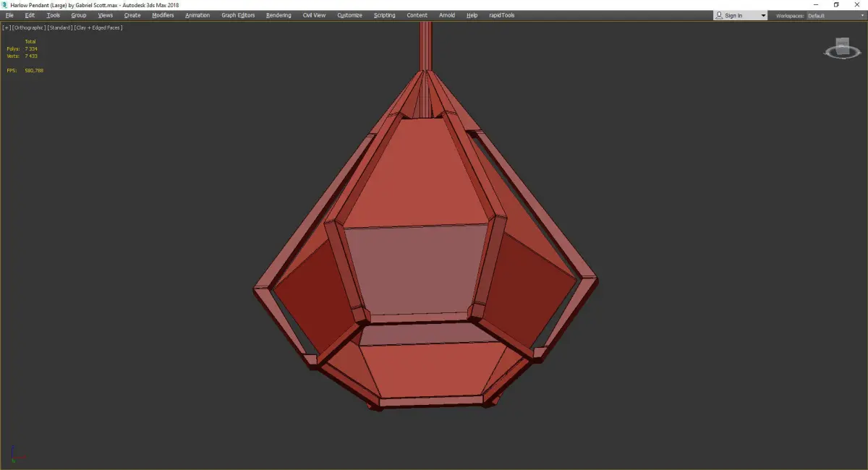Open the Create menu
The image size is (868, 470).
click(132, 15)
